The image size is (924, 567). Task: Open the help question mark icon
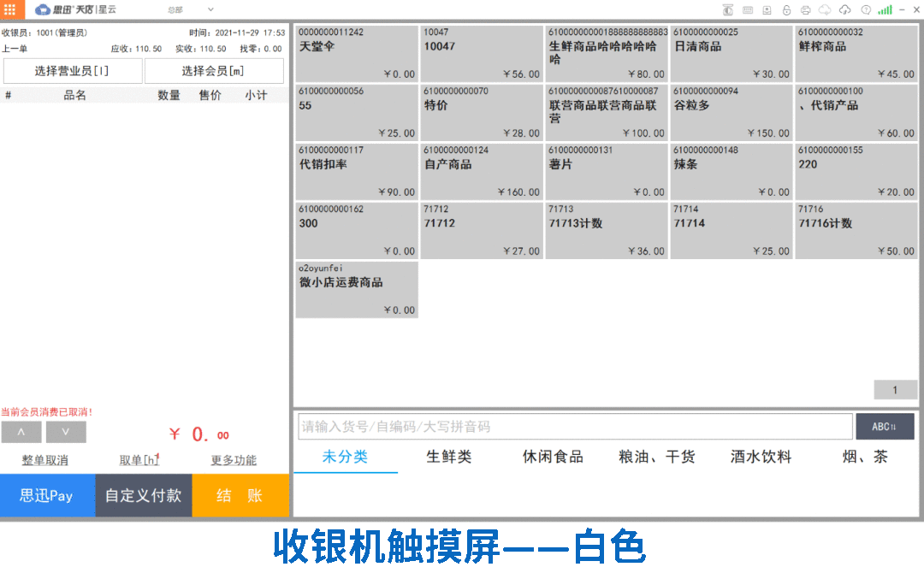[x=865, y=10]
